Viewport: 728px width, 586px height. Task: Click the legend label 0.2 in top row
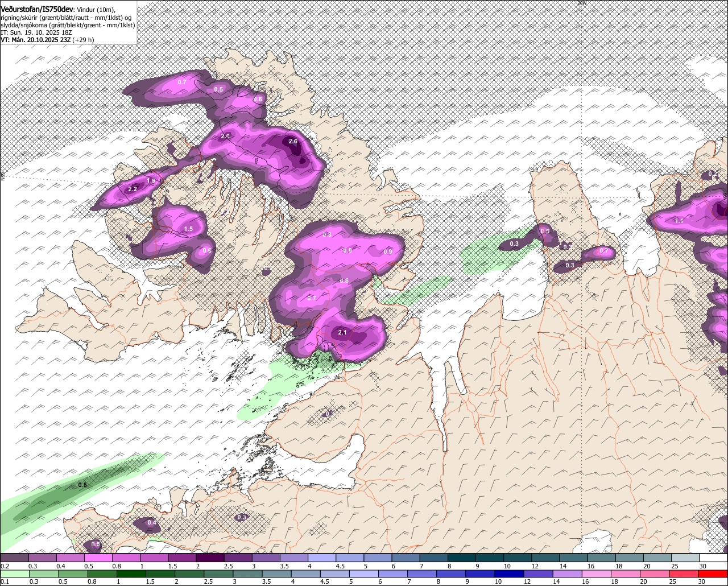point(5,566)
